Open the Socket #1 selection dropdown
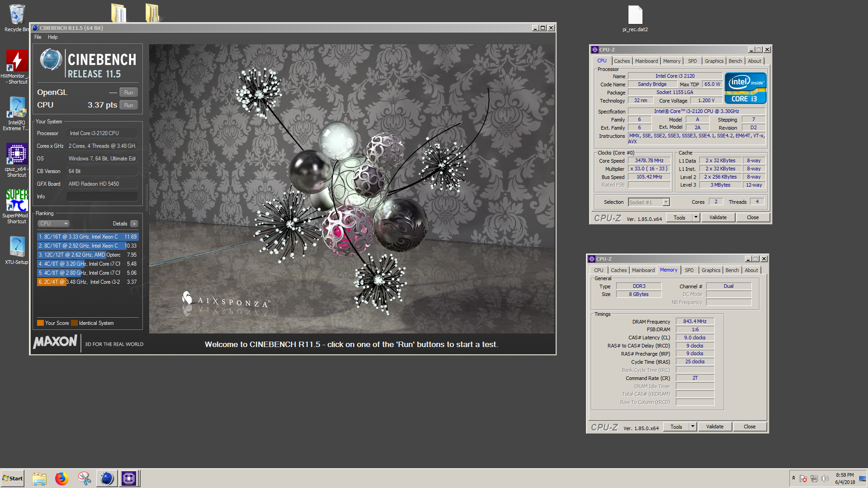The width and height of the screenshot is (868, 488). 649,202
